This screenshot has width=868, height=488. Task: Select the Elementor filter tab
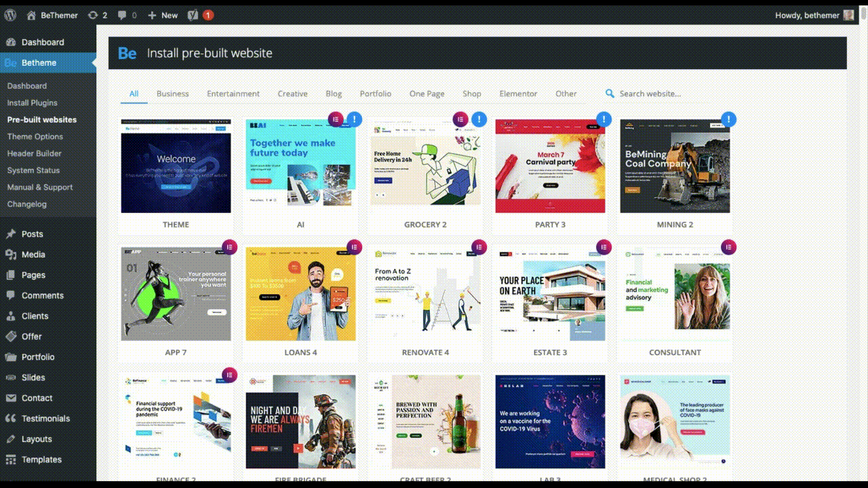click(x=518, y=94)
